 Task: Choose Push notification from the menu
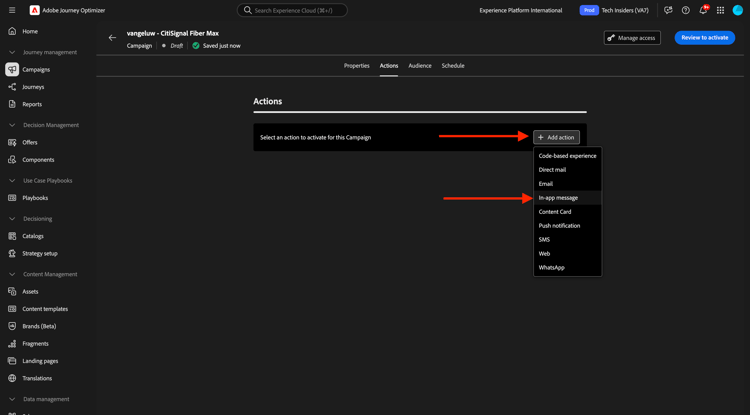click(567, 226)
